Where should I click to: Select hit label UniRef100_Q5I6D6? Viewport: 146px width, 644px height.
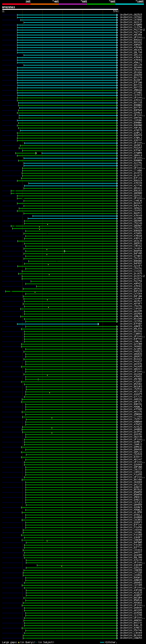coord(131,72)
